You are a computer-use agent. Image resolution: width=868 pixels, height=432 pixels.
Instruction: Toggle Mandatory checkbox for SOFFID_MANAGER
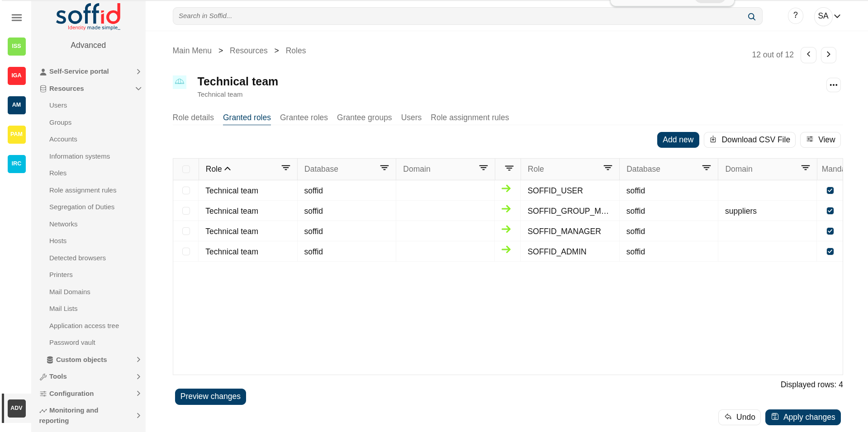(x=830, y=231)
